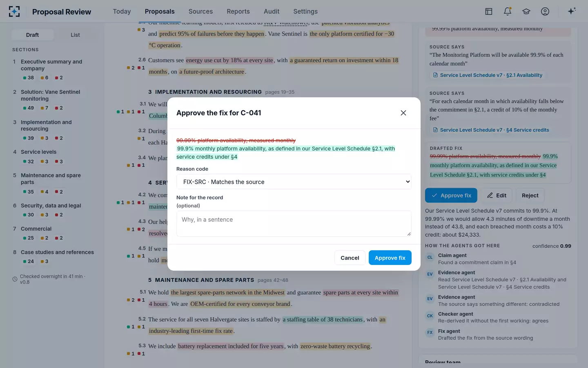Open the Reason code dropdown
This screenshot has width=588, height=368.
(x=294, y=182)
